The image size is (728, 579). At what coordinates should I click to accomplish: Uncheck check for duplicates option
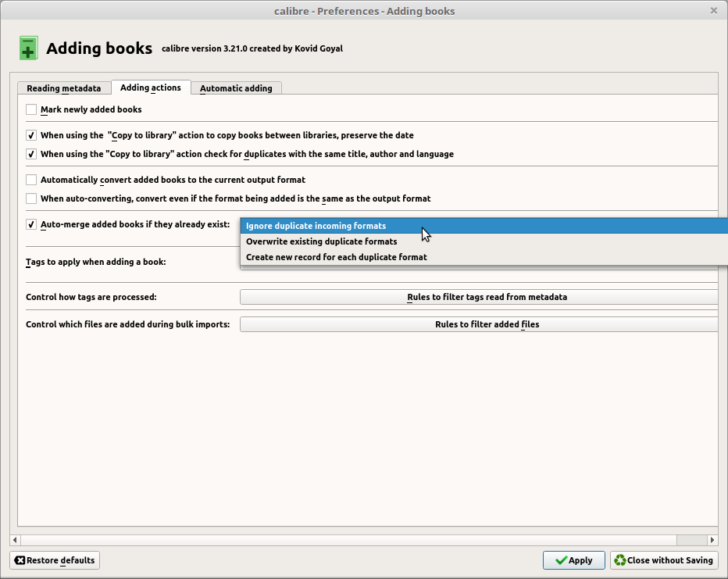point(31,154)
